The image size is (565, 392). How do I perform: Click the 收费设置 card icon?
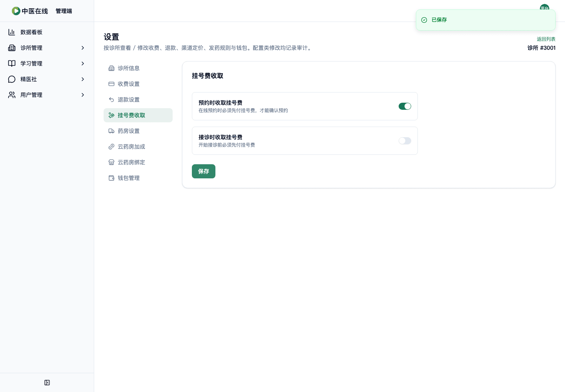coord(111,84)
